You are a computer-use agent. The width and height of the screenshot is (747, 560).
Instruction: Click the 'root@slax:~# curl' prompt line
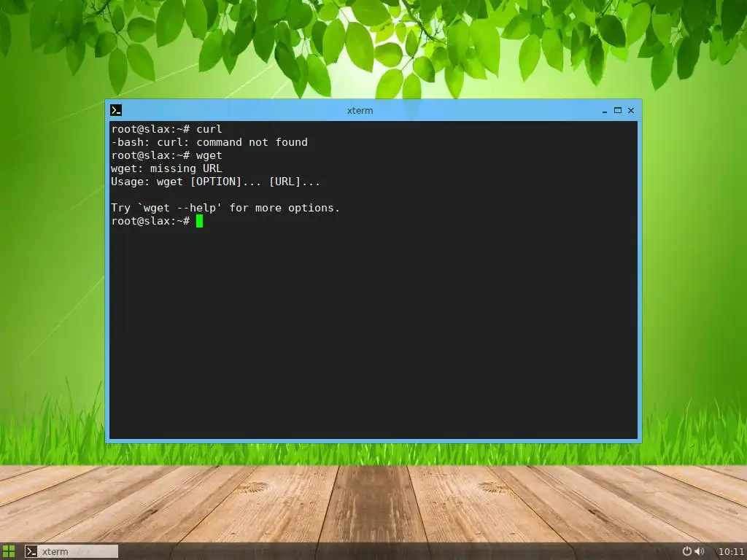[x=166, y=129]
